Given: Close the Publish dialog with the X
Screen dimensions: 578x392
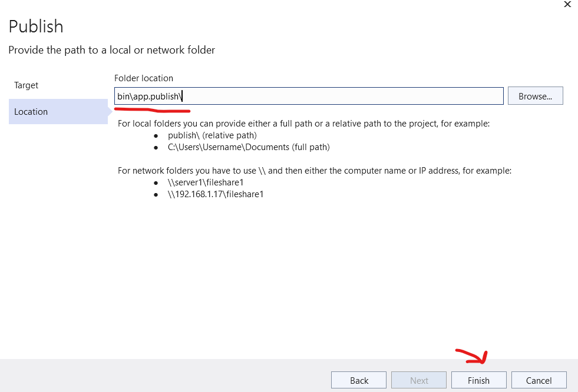Looking at the screenshot, I should [x=567, y=4].
